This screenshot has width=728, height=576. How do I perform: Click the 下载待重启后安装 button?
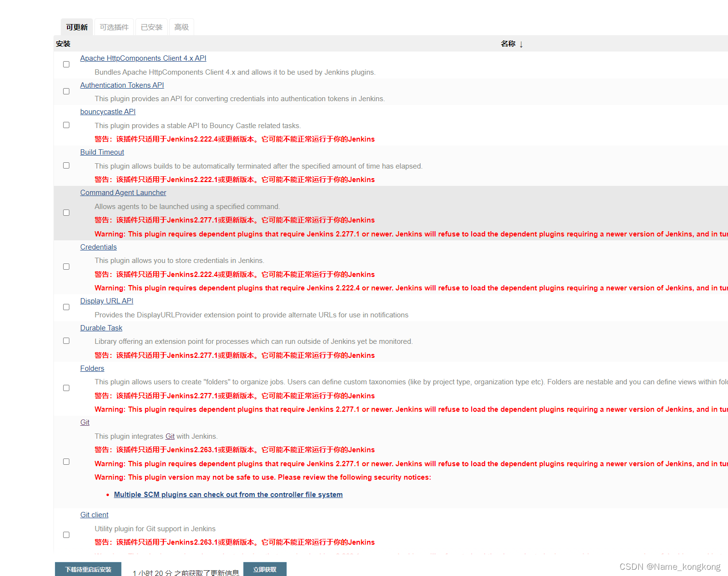pyautogui.click(x=88, y=569)
